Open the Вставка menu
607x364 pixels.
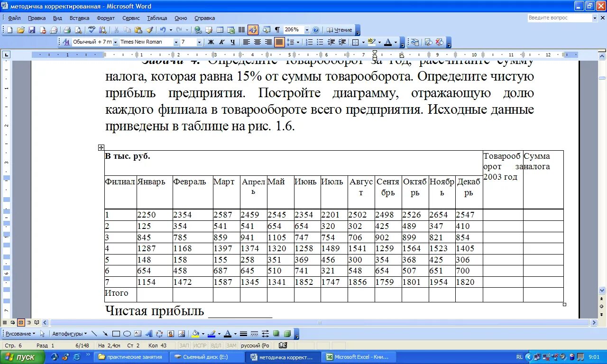pyautogui.click(x=79, y=18)
